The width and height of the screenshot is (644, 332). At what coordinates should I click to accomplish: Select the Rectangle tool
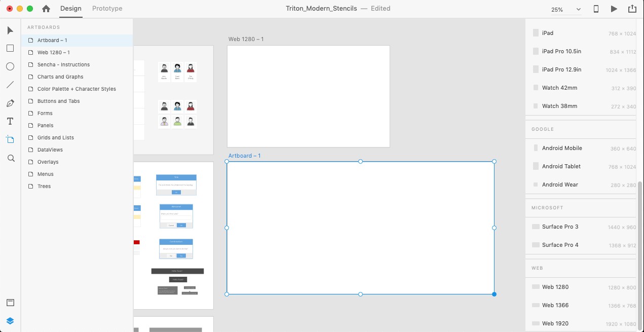(10, 48)
